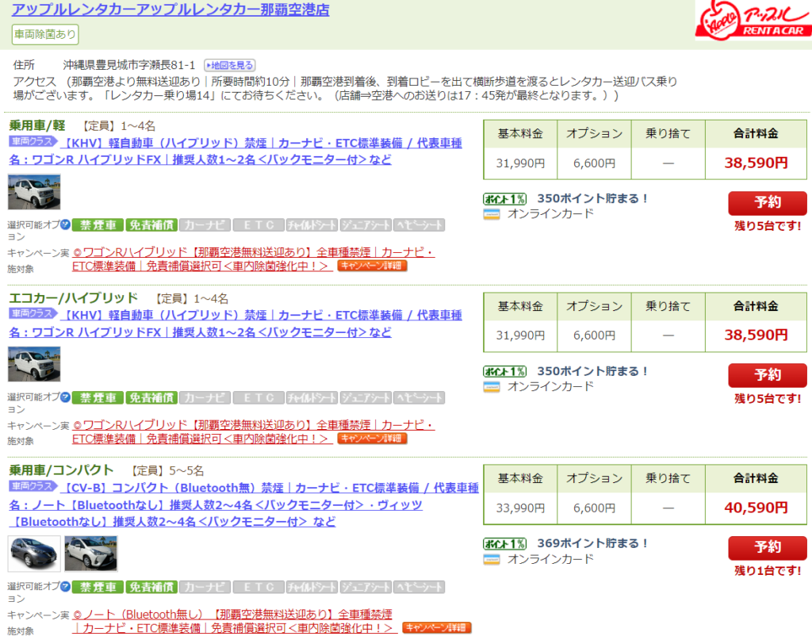The width and height of the screenshot is (812, 644).
Task: Open KHV car class link under 乗用車/軽
Action: (236, 151)
